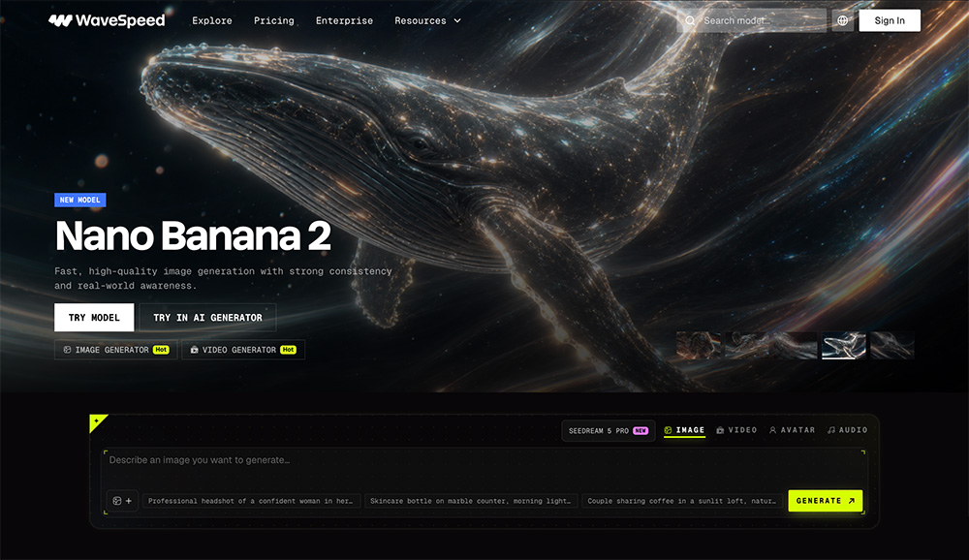Switch to the VIDEO tab
The height and width of the screenshot is (560, 969).
point(736,430)
